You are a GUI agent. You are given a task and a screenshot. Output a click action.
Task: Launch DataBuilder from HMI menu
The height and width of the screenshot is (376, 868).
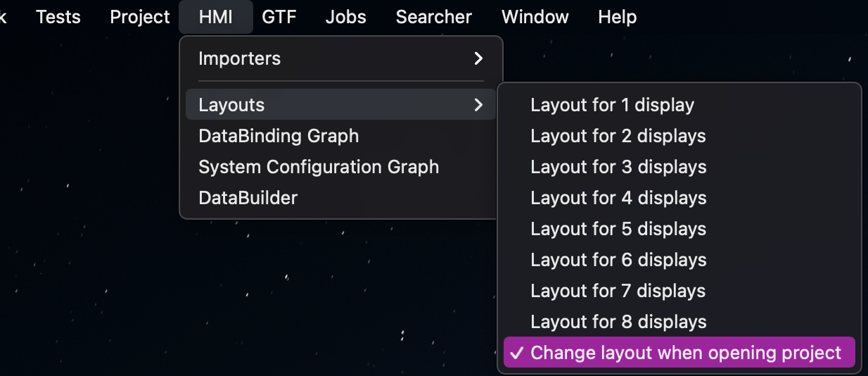(x=341, y=198)
